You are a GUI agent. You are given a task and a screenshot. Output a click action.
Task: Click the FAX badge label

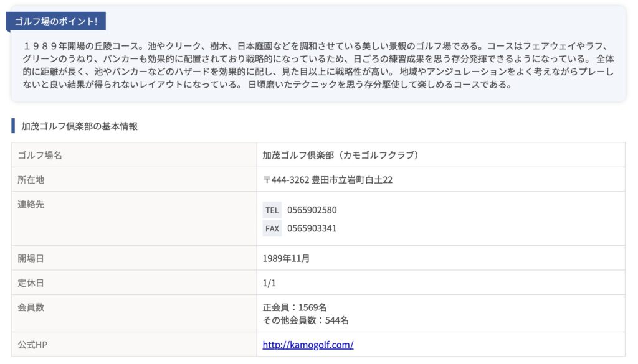(272, 228)
